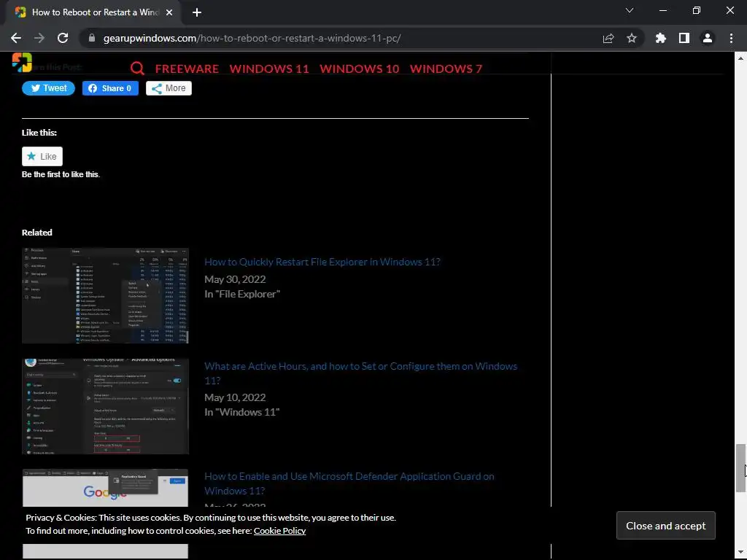747x560 pixels.
Task: Open the Cookie Policy link
Action: coord(279,531)
